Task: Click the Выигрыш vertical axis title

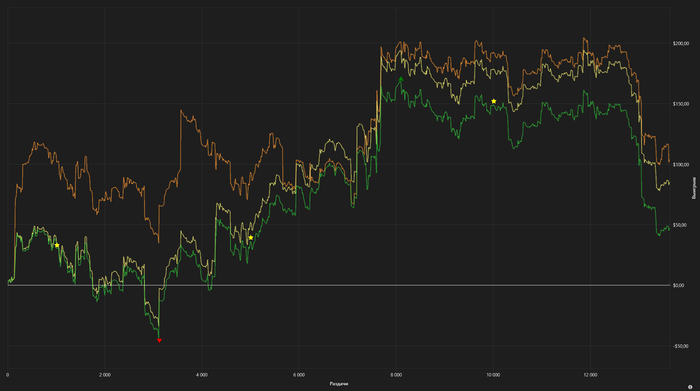Action: 694,188
